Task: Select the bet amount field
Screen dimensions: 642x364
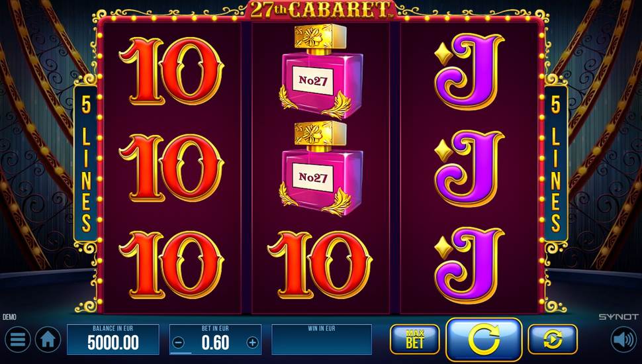Action: tap(215, 340)
